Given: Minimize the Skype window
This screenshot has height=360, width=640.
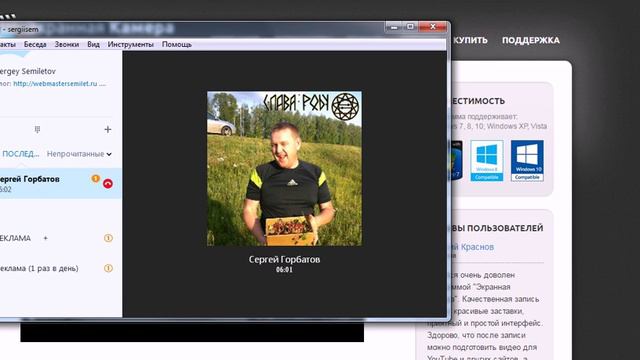Looking at the screenshot, I should 394,27.
